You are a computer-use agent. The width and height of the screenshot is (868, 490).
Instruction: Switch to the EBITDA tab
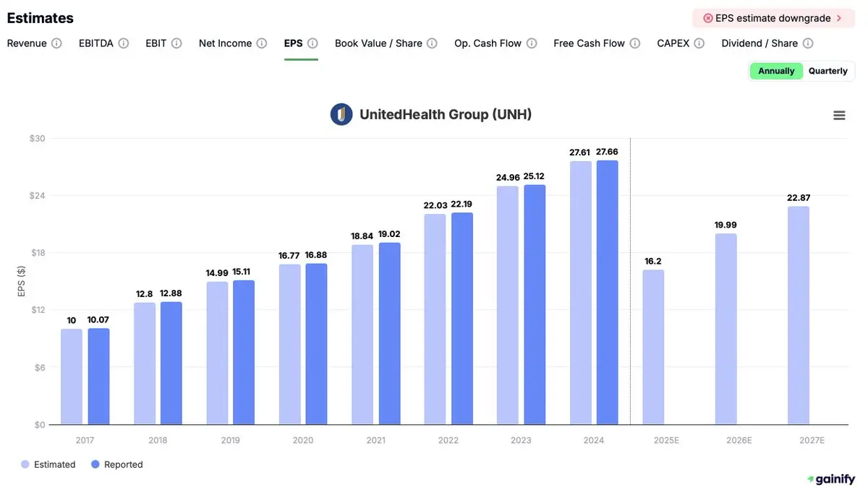pyautogui.click(x=96, y=43)
